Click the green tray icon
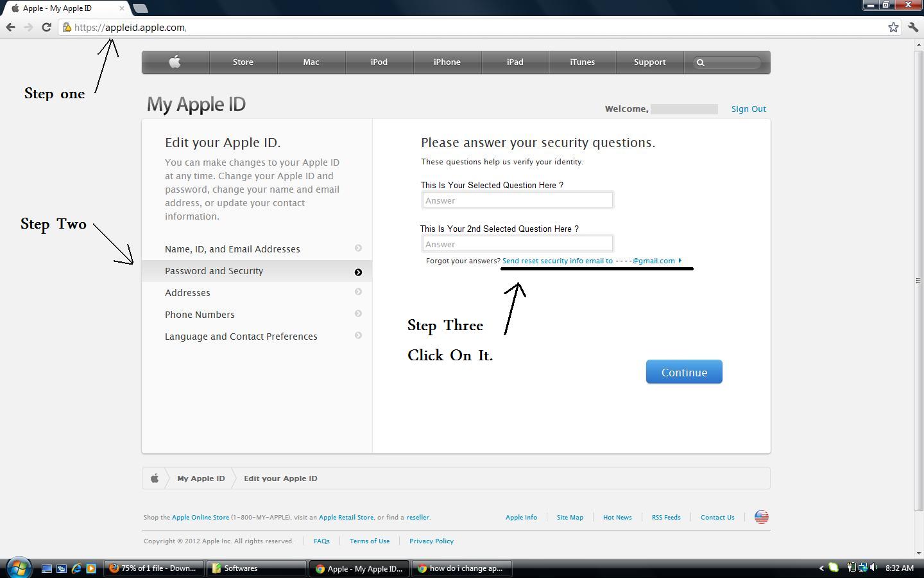This screenshot has height=578, width=924. click(834, 568)
